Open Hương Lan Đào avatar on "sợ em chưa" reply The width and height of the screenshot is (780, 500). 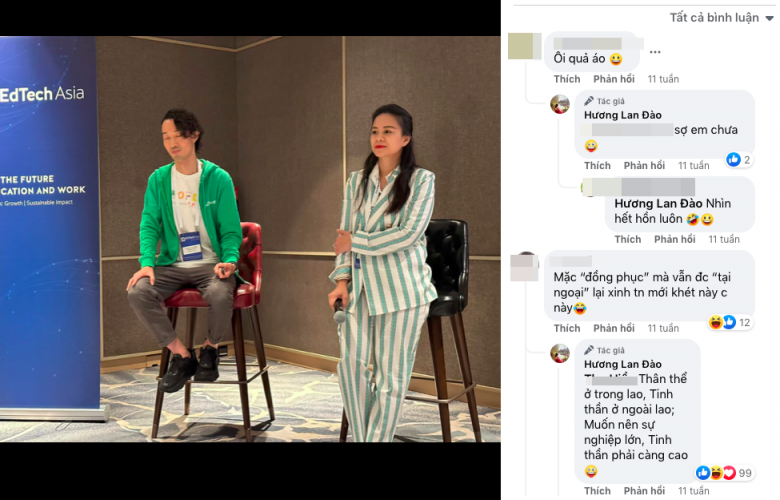pyautogui.click(x=560, y=104)
